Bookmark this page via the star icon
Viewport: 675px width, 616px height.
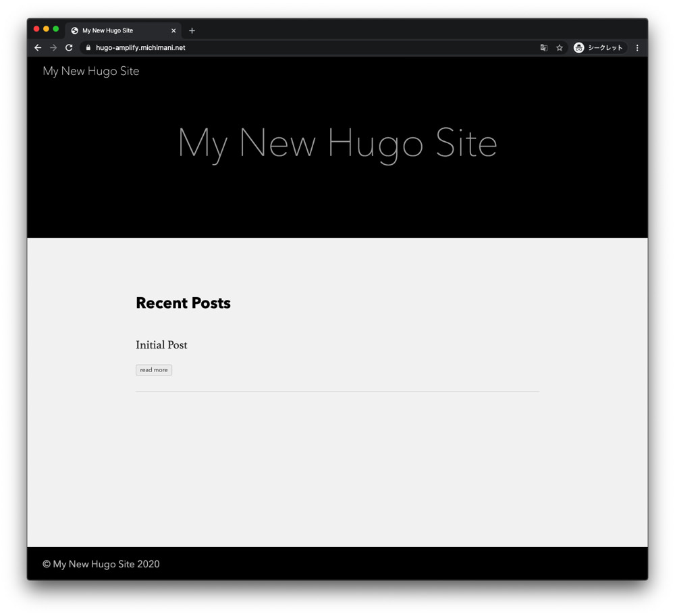tap(560, 48)
